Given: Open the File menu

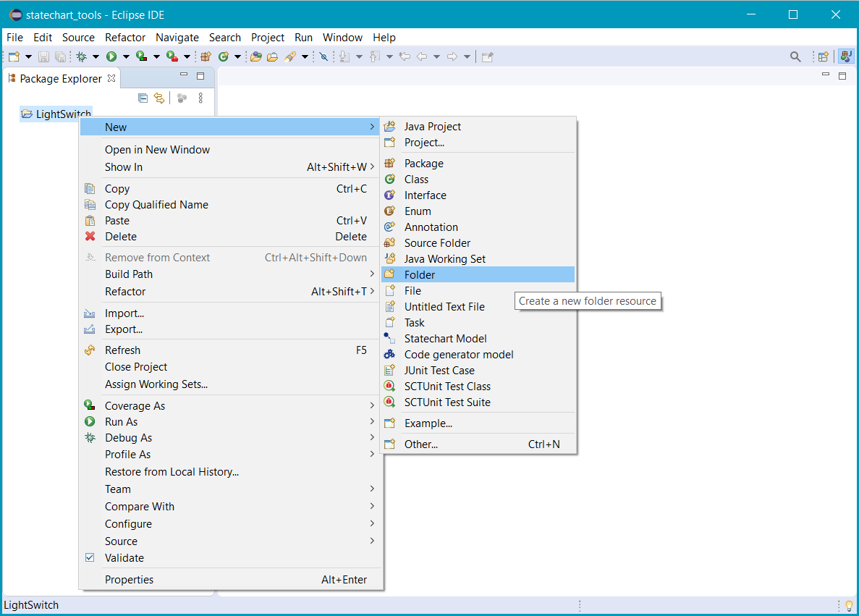Looking at the screenshot, I should click(x=14, y=37).
